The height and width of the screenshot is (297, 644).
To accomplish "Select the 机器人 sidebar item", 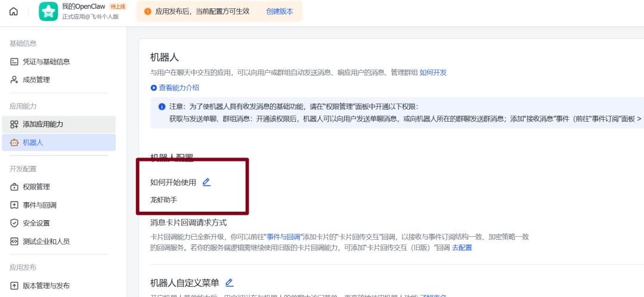I will click(33, 143).
